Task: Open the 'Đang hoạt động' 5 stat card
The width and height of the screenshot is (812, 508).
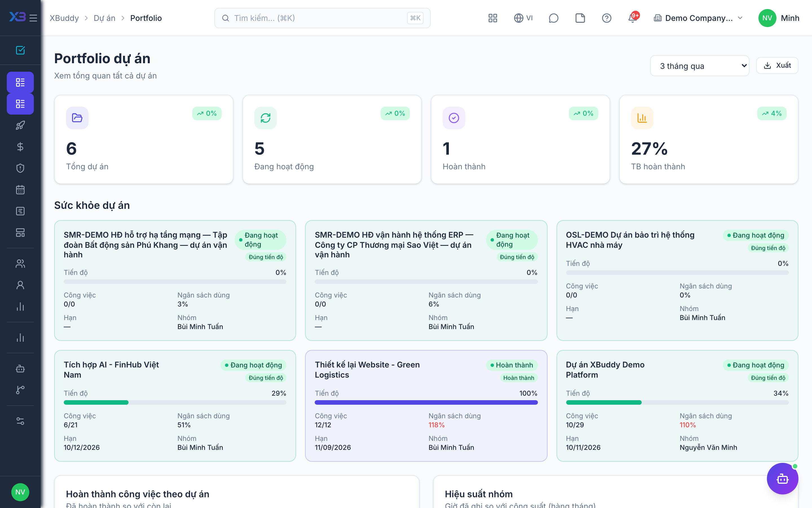Action: 332,139
